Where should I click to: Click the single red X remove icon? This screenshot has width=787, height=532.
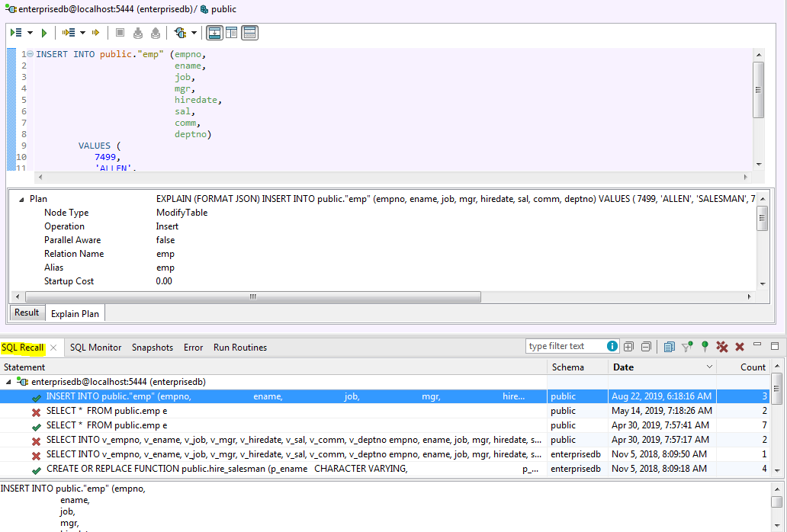(739, 347)
